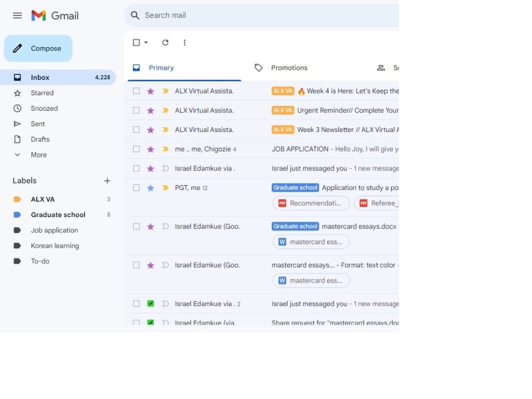
Task: Create a new label with plus icon
Action: (107, 181)
